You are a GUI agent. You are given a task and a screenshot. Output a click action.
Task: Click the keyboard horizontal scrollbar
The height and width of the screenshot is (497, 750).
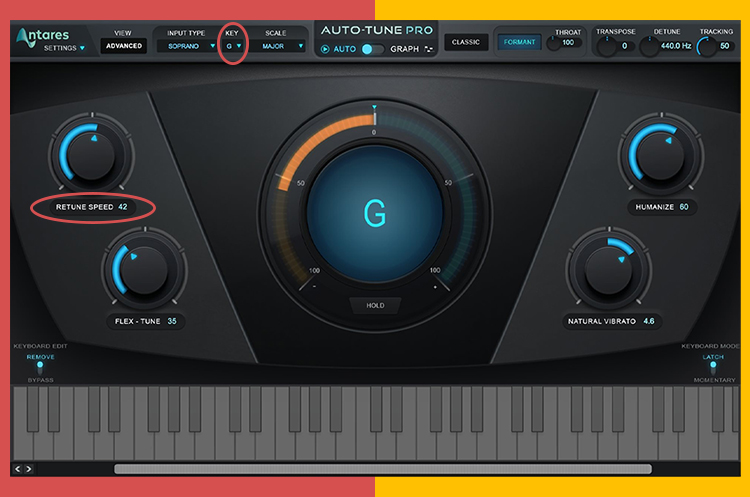coord(383,469)
